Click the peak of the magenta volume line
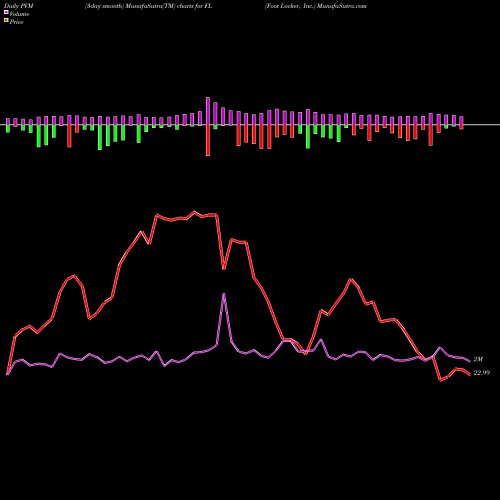 224,294
